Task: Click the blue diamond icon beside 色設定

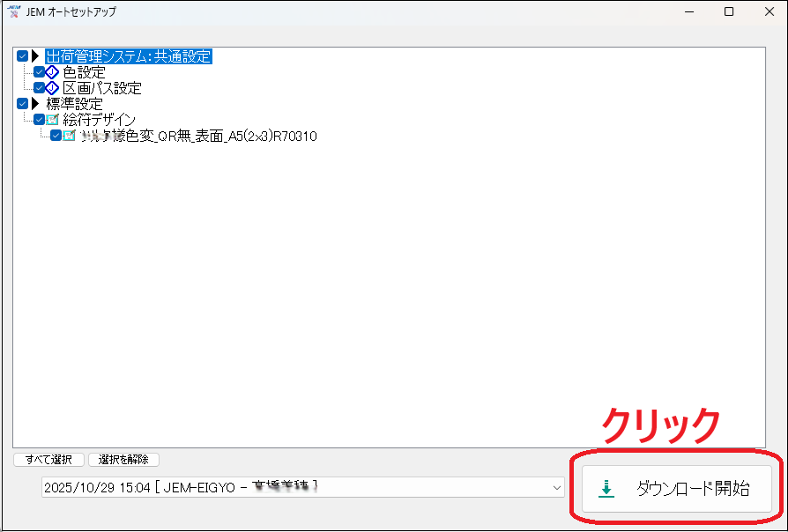Action: coord(52,72)
